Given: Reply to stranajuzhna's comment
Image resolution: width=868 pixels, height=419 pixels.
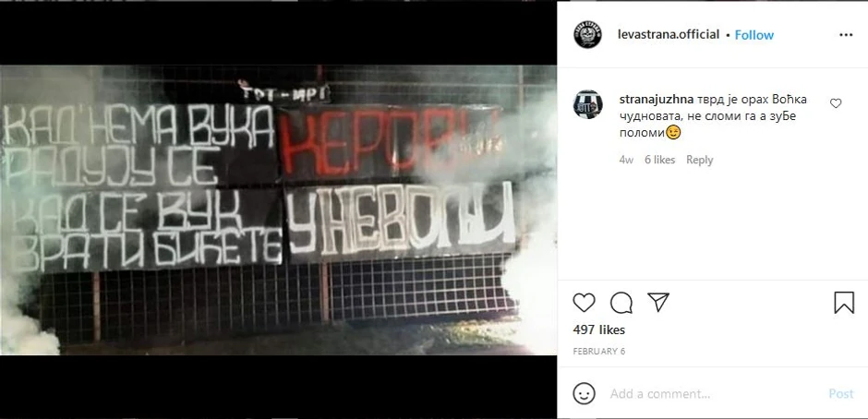Looking at the screenshot, I should tap(699, 160).
